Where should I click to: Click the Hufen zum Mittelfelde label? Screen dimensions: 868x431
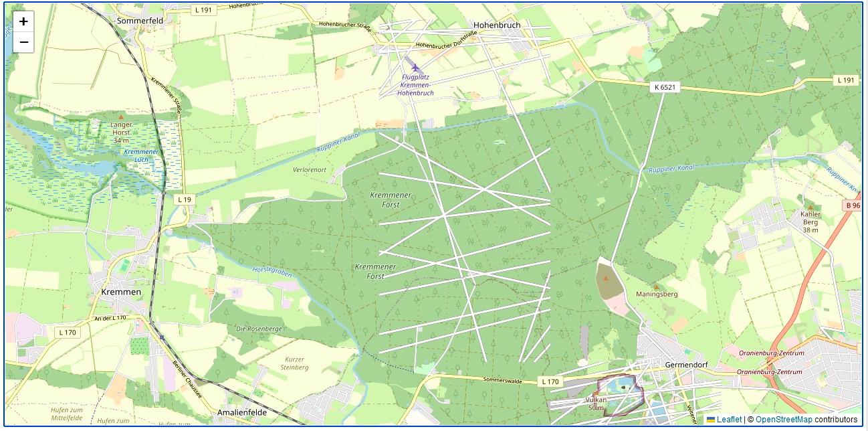66,414
